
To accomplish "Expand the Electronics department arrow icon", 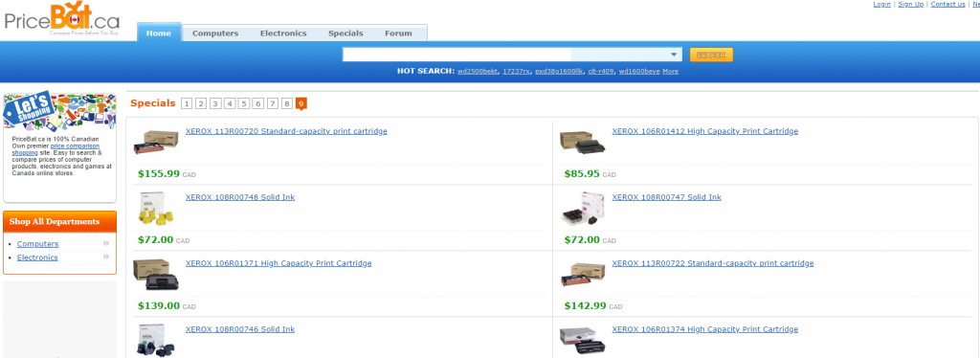I will tap(106, 257).
